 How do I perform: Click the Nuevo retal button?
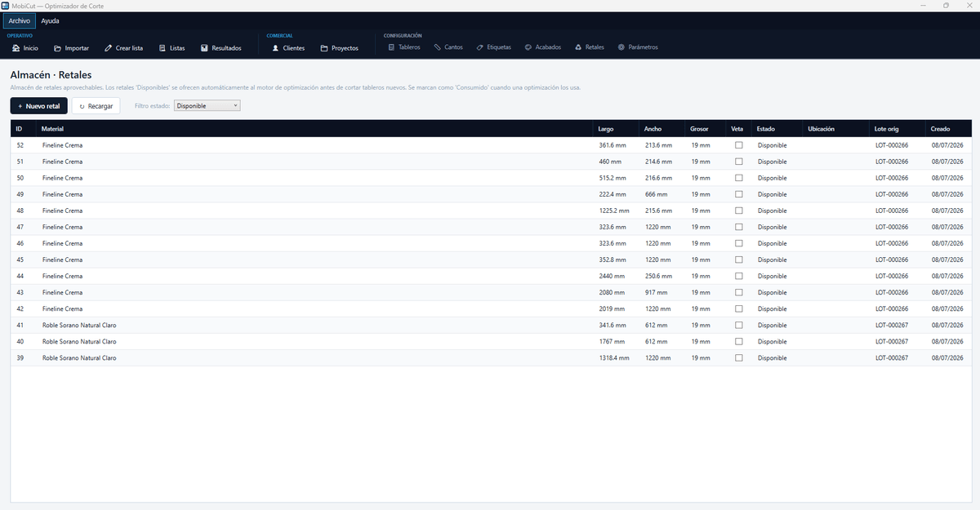click(x=39, y=106)
